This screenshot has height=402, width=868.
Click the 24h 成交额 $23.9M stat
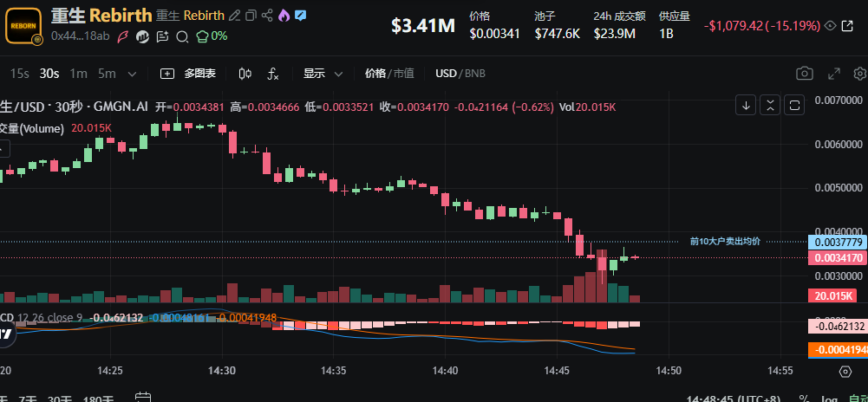619,25
